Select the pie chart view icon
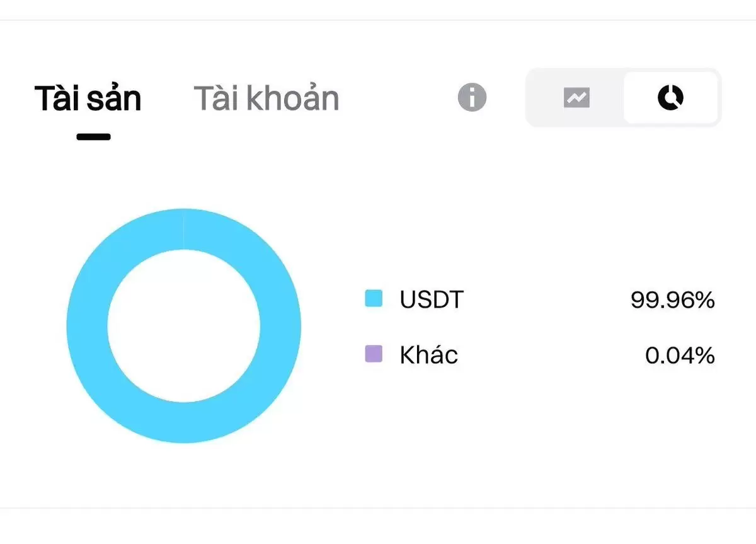 [670, 98]
